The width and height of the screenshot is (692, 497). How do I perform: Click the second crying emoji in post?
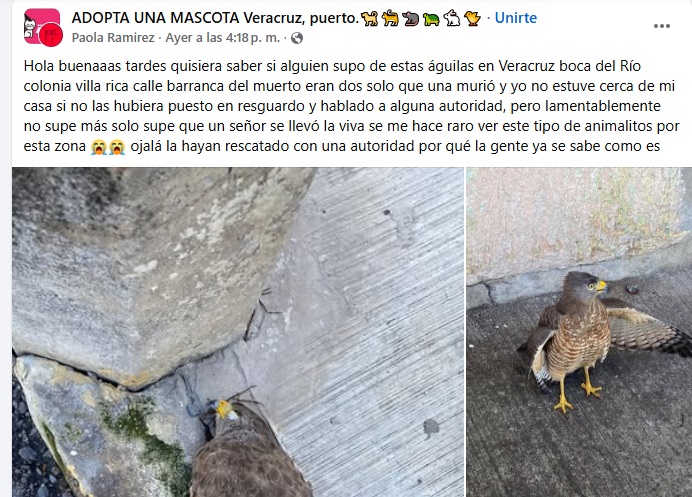117,147
